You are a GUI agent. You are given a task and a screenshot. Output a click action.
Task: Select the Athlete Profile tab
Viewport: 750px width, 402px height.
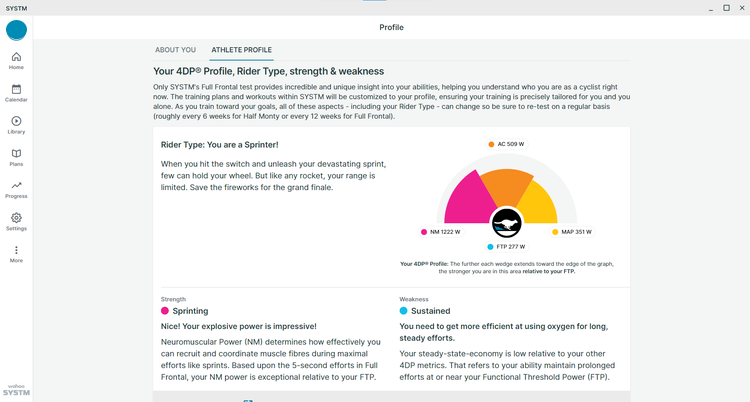(242, 50)
